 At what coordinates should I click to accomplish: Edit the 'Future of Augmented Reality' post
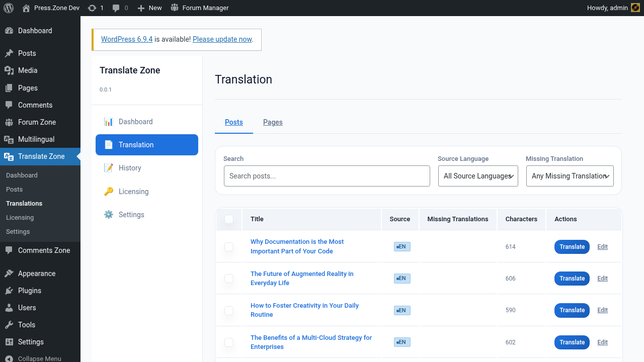tap(602, 279)
